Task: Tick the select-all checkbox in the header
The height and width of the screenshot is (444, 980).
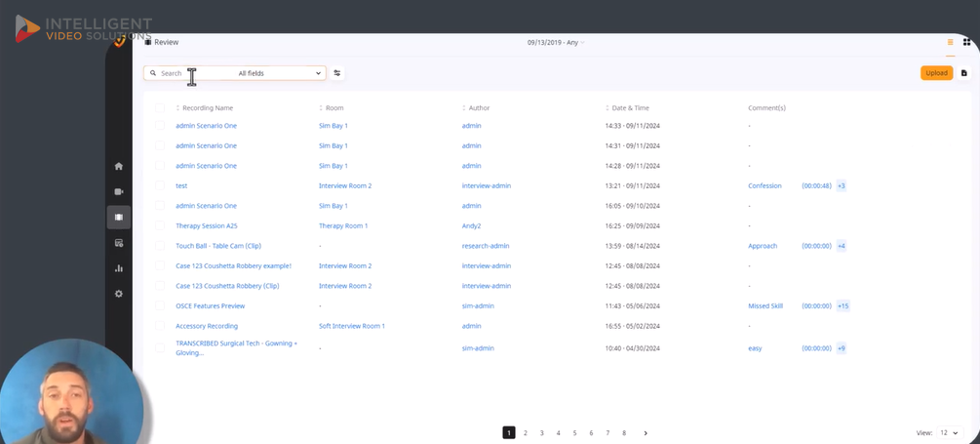Action: coord(160,108)
